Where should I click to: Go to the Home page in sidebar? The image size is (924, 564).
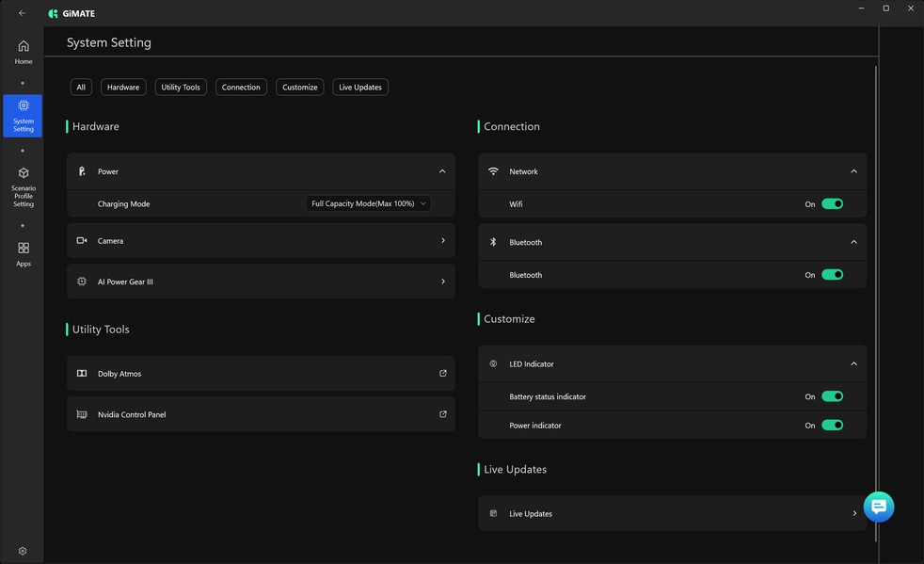pyautogui.click(x=24, y=52)
